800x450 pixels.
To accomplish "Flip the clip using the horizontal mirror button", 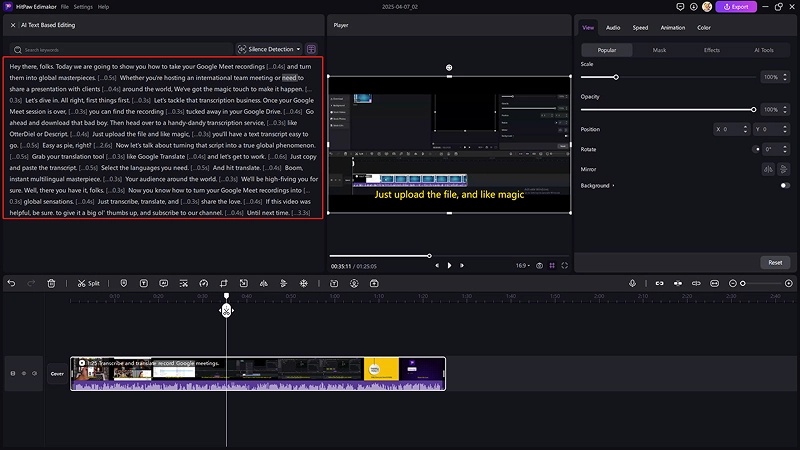I will click(x=769, y=169).
